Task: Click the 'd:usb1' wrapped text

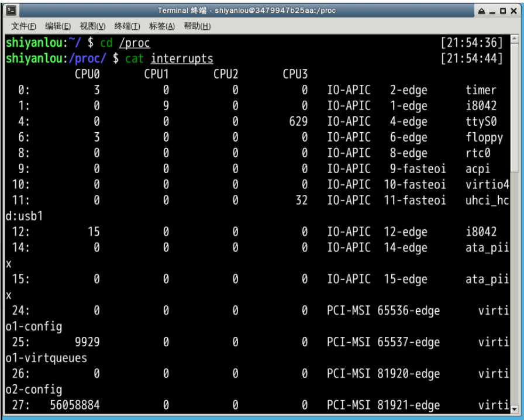Action: [x=25, y=216]
